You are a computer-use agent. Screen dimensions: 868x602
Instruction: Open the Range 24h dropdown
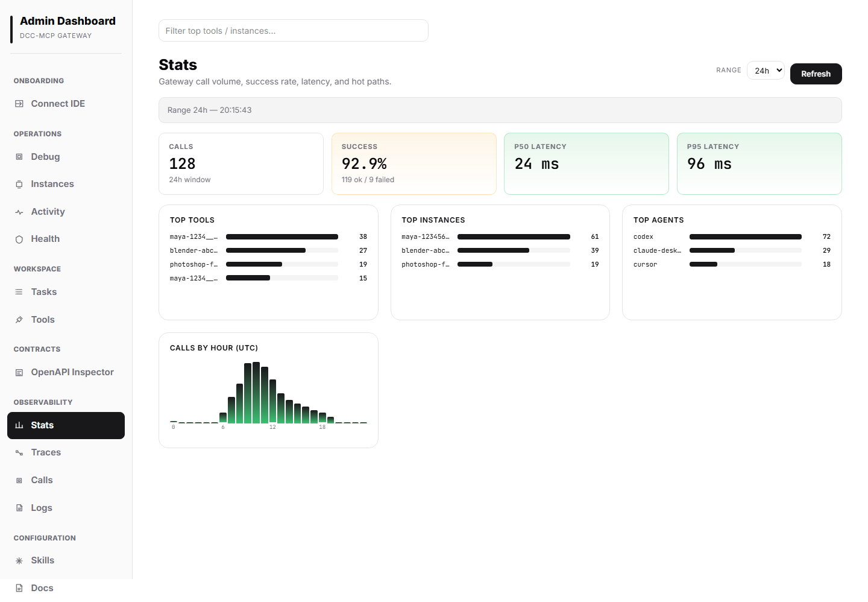tap(766, 71)
